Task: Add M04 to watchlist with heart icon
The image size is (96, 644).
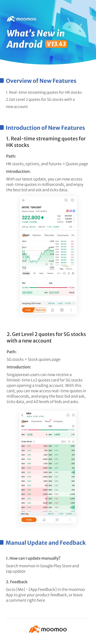Action: tap(73, 415)
